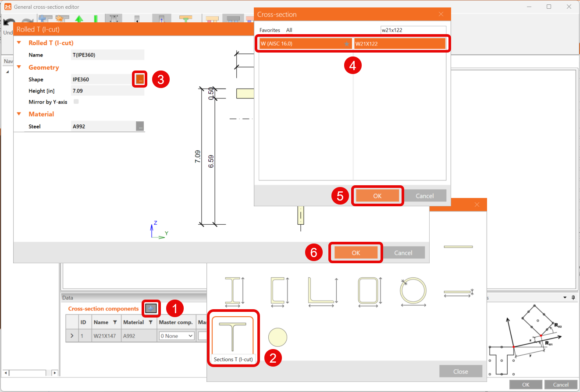The height and width of the screenshot is (392, 580).
Task: Confirm the Rolled T (I-cut) dialog with OK
Action: (356, 253)
